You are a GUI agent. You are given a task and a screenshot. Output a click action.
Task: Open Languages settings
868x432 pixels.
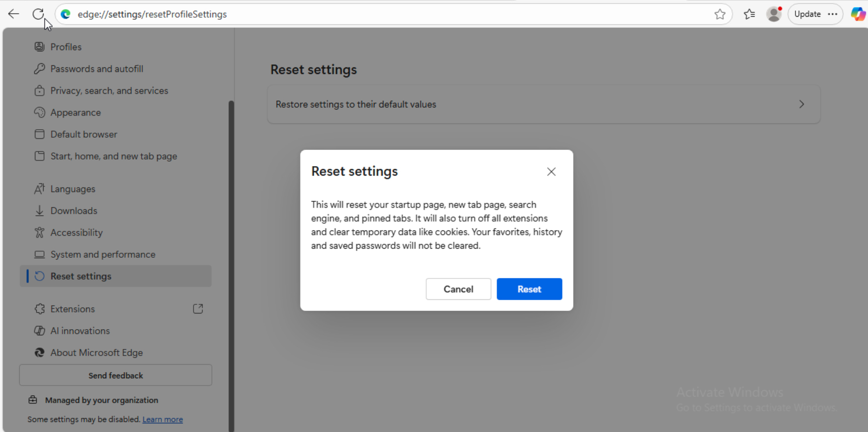(x=116, y=189)
